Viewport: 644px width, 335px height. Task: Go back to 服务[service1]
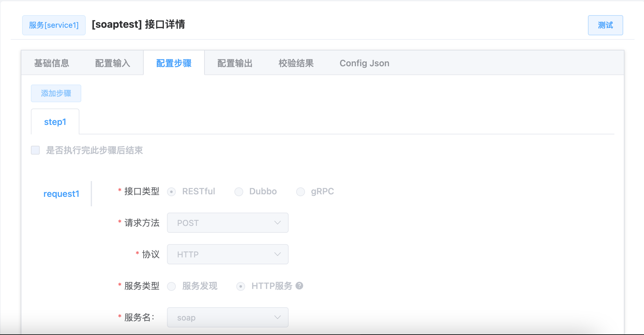pyautogui.click(x=54, y=25)
